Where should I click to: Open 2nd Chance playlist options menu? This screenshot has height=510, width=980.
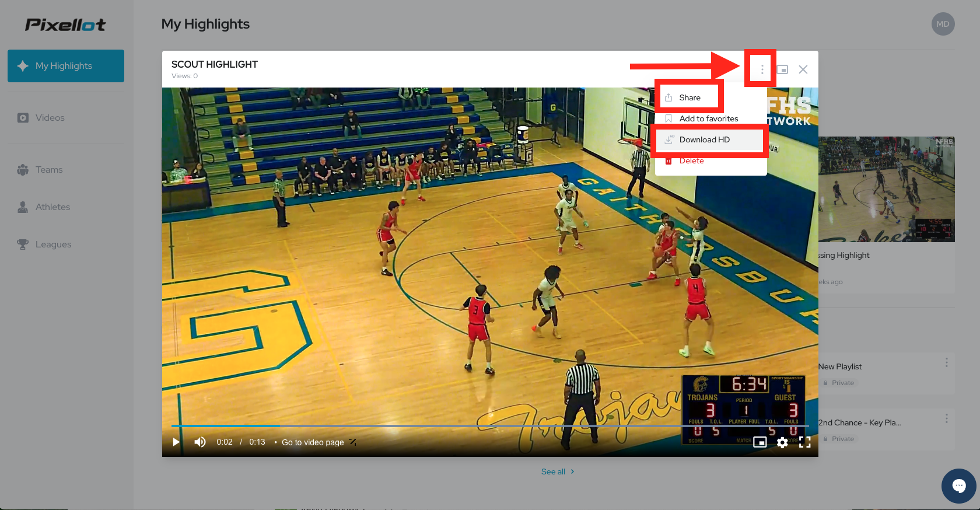[946, 418]
